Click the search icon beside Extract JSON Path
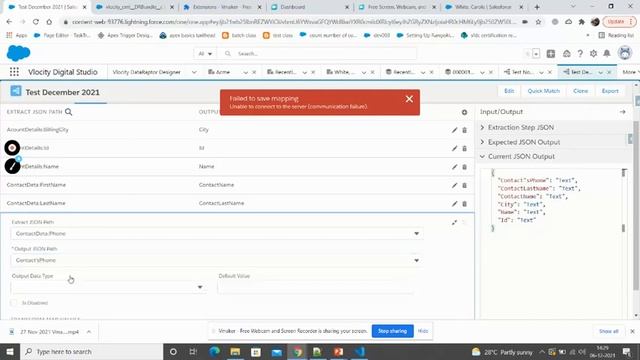The image size is (640, 360). pos(69,112)
